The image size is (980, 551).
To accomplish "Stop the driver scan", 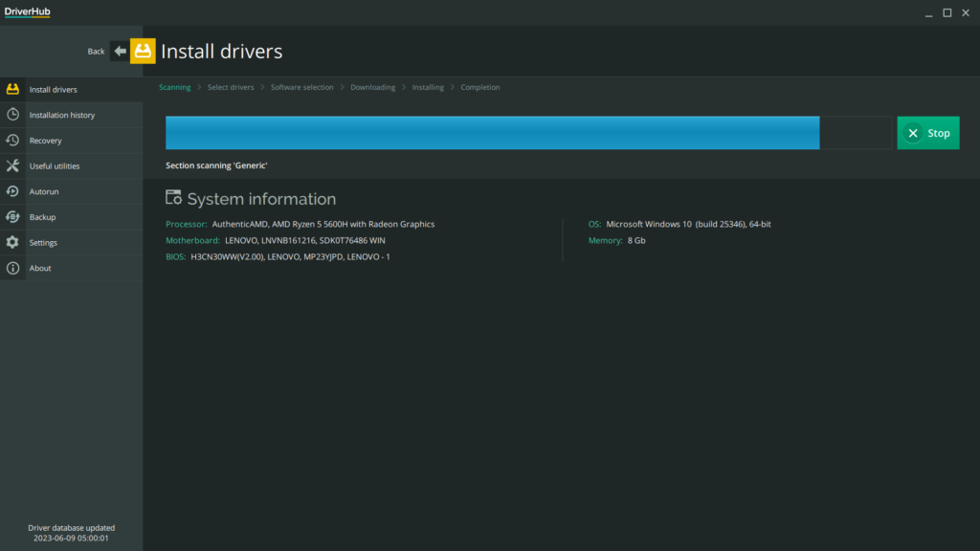I will (927, 133).
